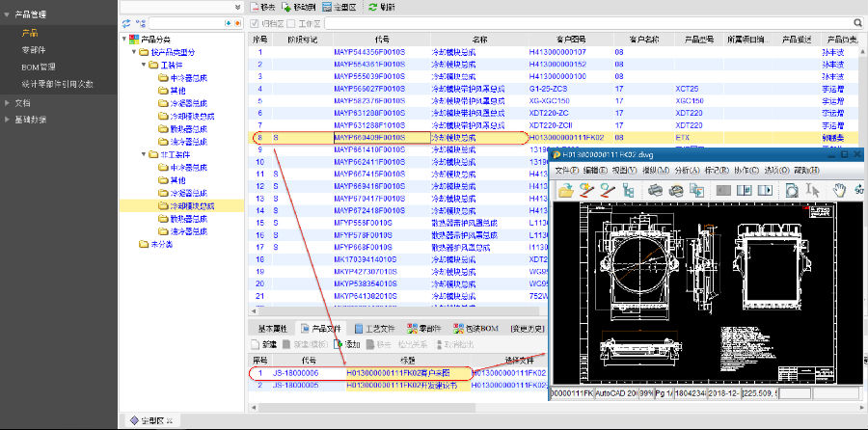
Task: Open 文件(F) menu in DWG viewer
Action: click(x=567, y=171)
